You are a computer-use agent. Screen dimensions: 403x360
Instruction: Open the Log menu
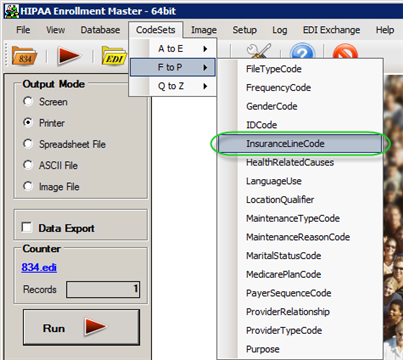(x=279, y=30)
